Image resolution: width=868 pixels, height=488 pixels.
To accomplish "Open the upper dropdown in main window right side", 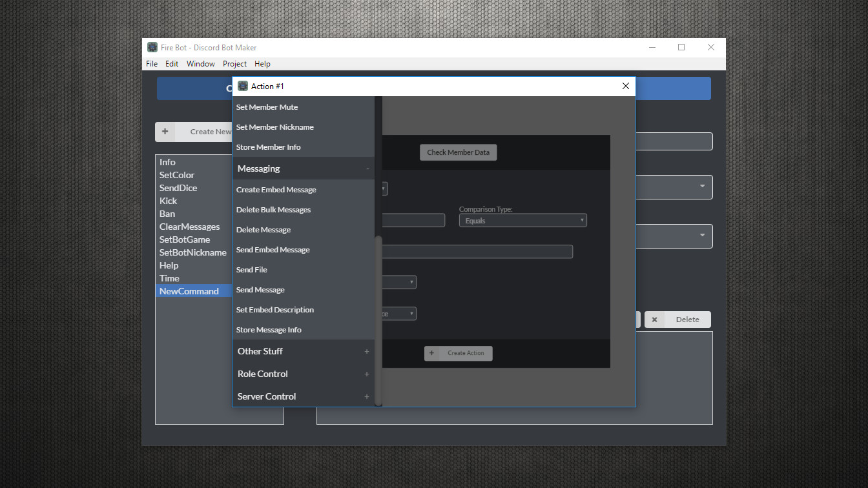I will coord(674,187).
